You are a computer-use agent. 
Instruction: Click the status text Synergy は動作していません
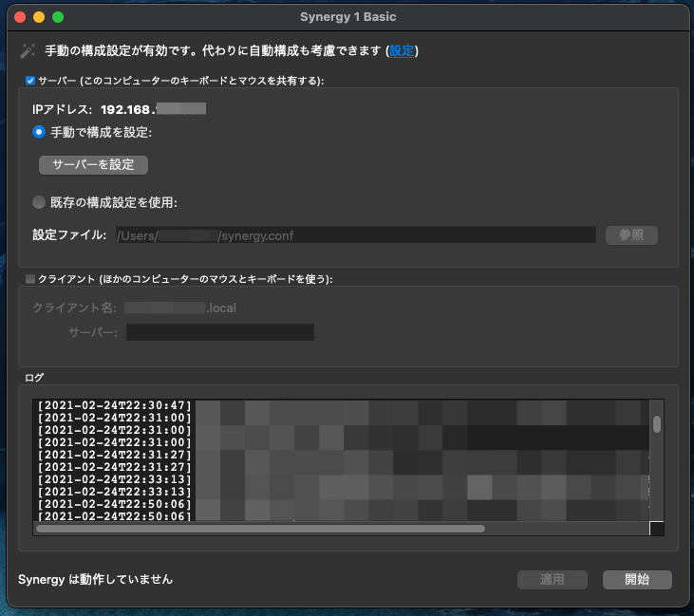(95, 579)
